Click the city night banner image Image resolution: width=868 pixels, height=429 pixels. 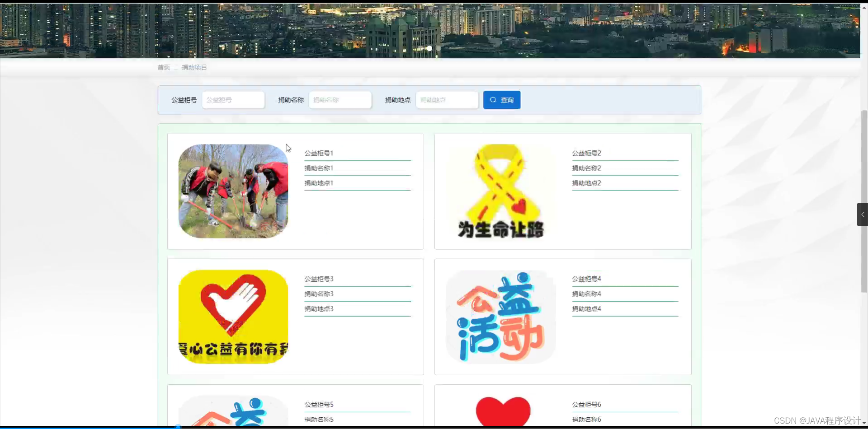pyautogui.click(x=430, y=31)
